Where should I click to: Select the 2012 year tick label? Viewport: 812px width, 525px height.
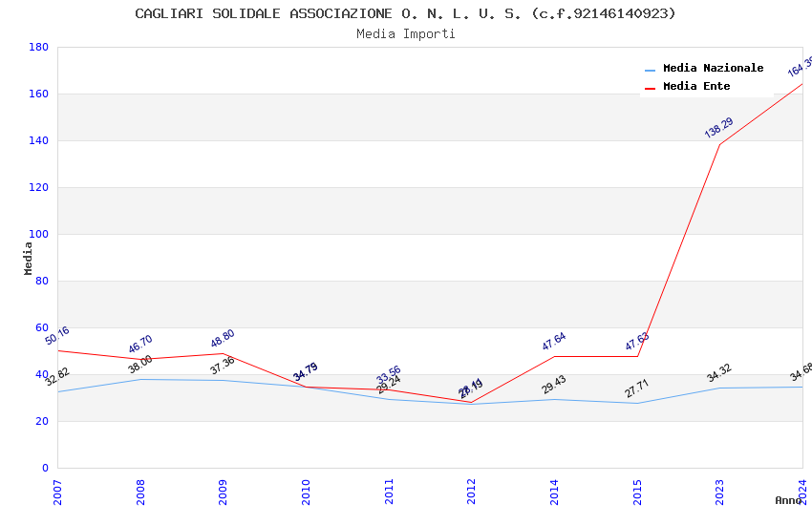click(x=471, y=492)
